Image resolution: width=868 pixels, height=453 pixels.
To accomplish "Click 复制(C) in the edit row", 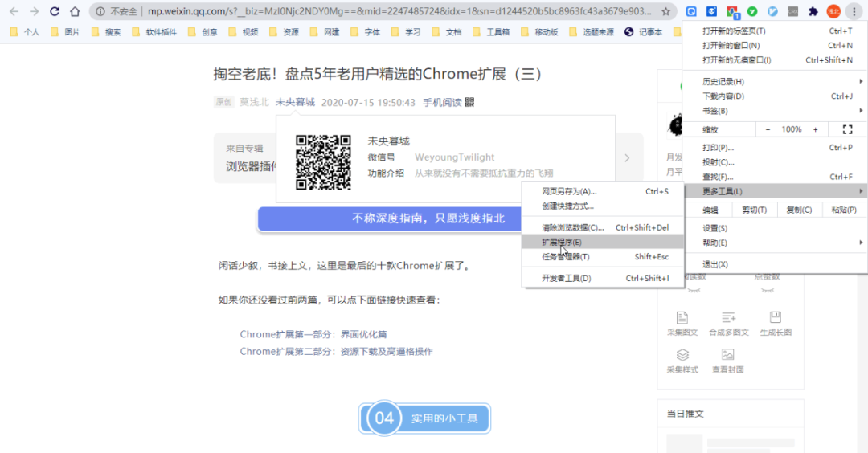I will click(800, 210).
